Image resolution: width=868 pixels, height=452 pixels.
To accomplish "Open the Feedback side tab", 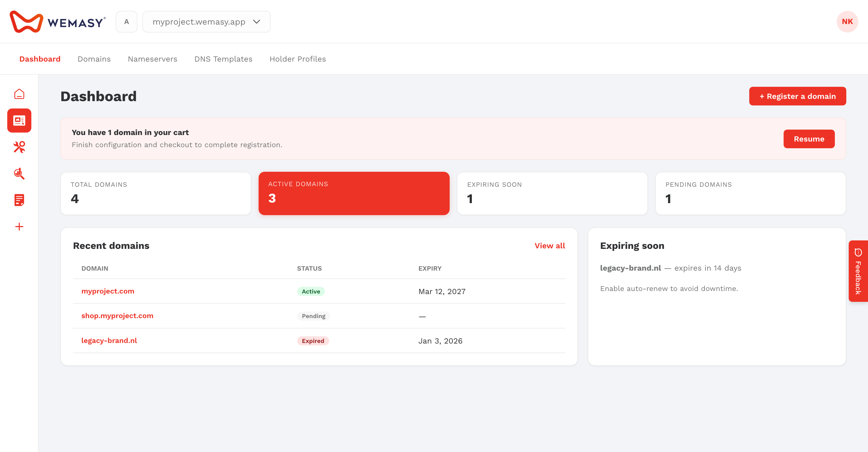I will point(858,271).
